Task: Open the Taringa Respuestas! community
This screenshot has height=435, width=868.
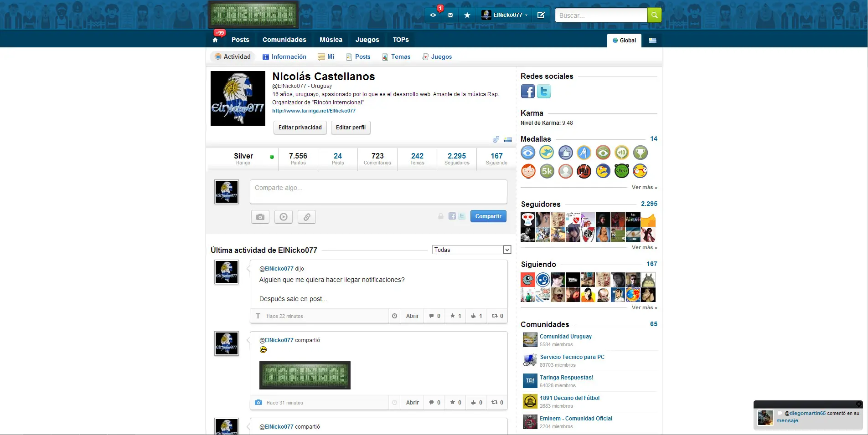Action: point(566,378)
